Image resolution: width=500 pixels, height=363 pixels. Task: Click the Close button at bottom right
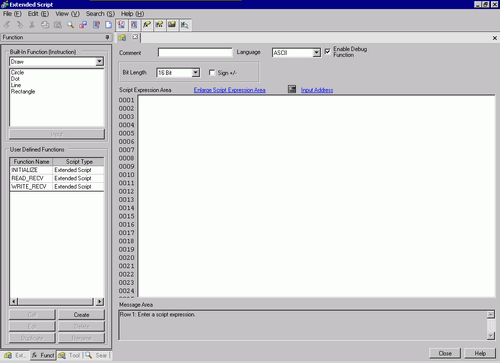coord(445,353)
